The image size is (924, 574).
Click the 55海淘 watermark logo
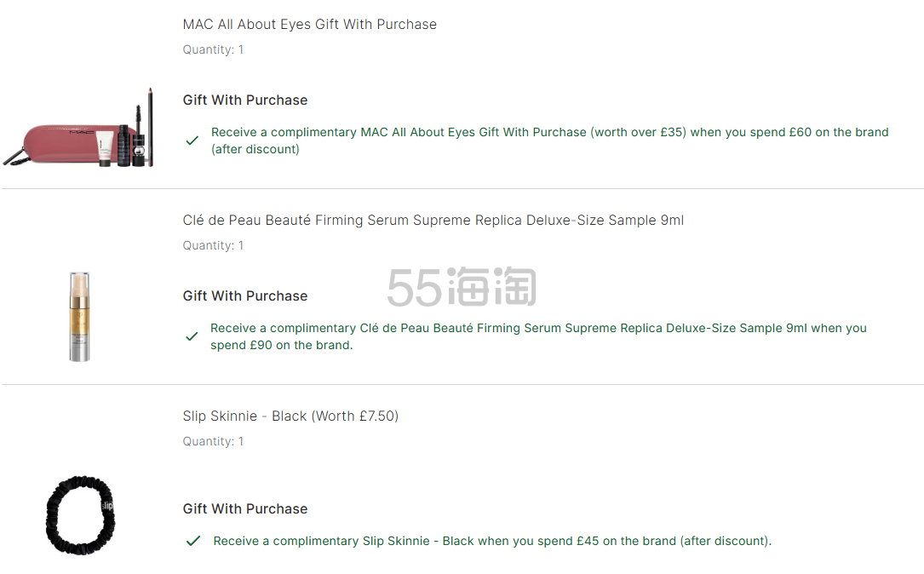461,287
